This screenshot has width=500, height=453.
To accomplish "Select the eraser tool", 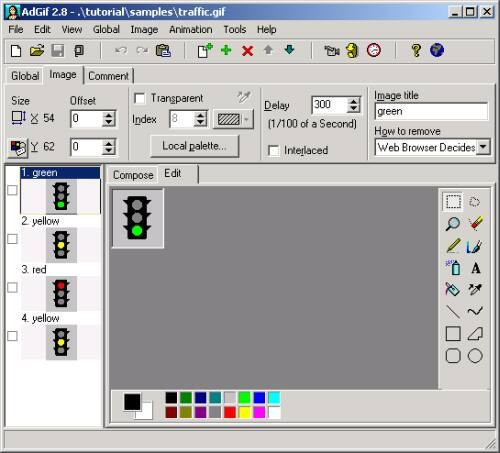I will [475, 223].
